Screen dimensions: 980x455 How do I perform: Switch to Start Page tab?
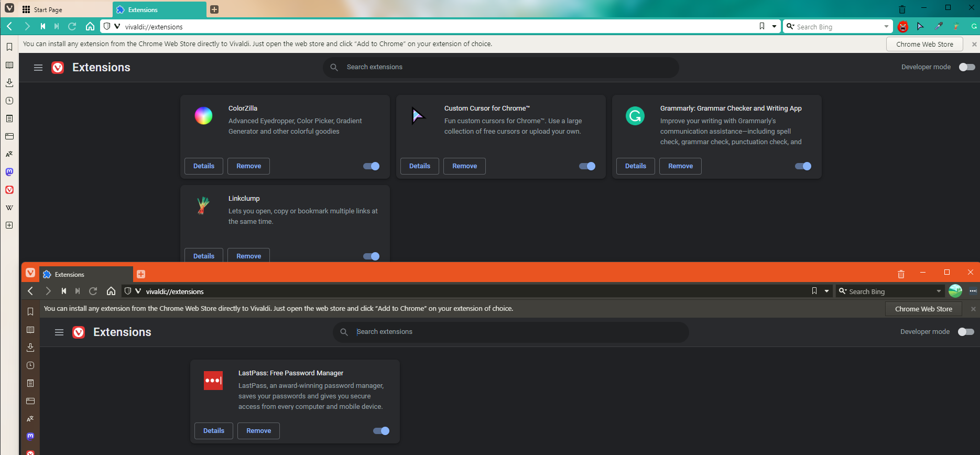pos(66,9)
